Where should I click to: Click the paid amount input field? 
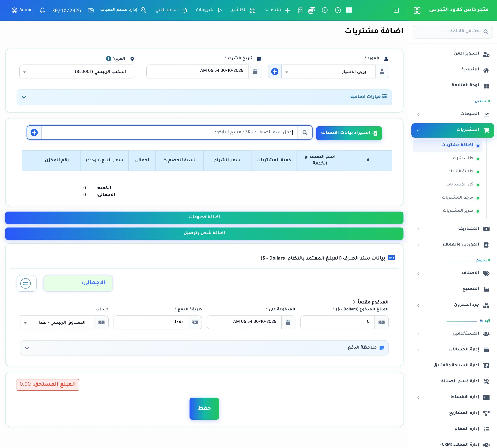pos(338,322)
